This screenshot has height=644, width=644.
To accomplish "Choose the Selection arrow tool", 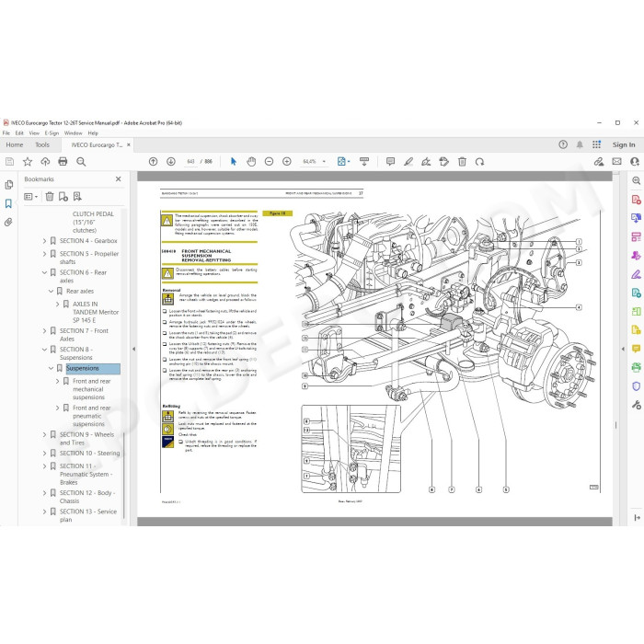I will 234,161.
